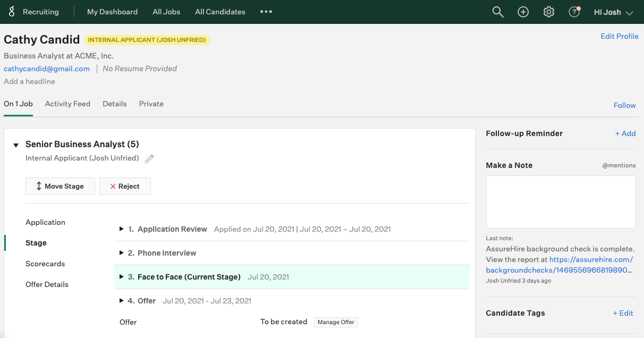Viewport: 644px width, 338px height.
Task: Open the help question mark icon
Action: (x=574, y=12)
